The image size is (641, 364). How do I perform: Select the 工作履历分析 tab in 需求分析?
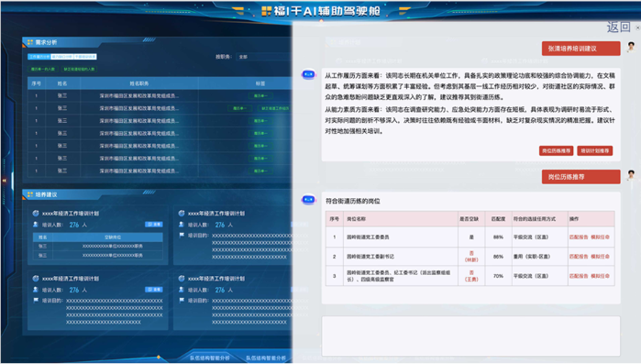pyautogui.click(x=39, y=57)
